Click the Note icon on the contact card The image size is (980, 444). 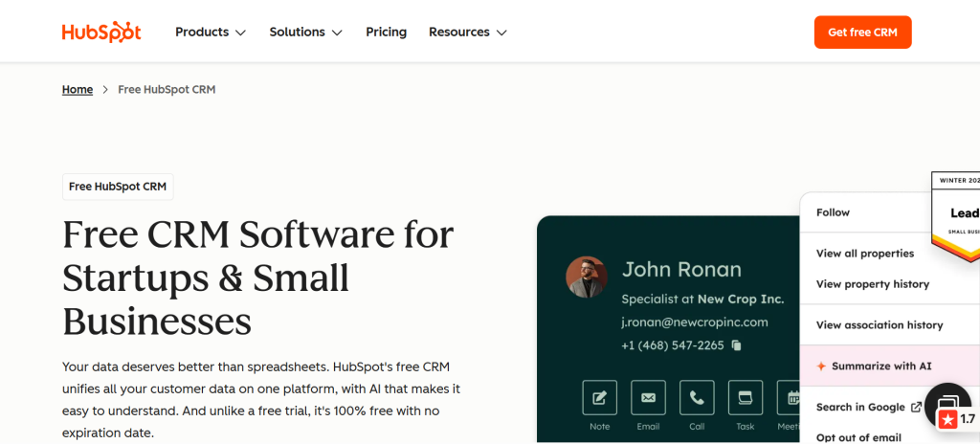[599, 397]
